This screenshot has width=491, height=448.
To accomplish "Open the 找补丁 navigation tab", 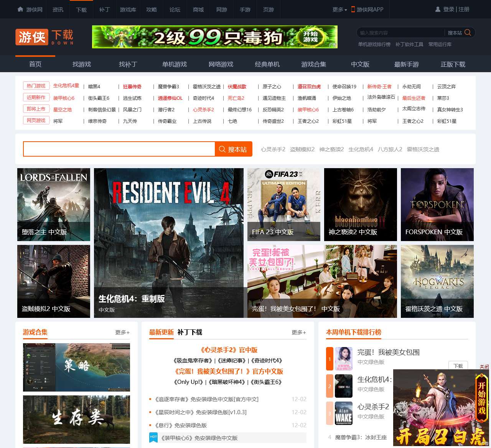I will coord(128,64).
